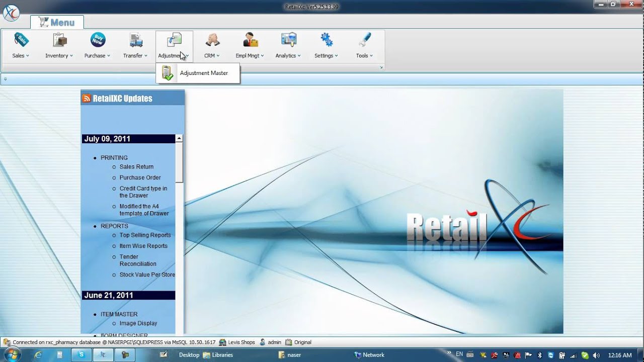
Task: Open the Network taskbar button
Action: point(369,355)
